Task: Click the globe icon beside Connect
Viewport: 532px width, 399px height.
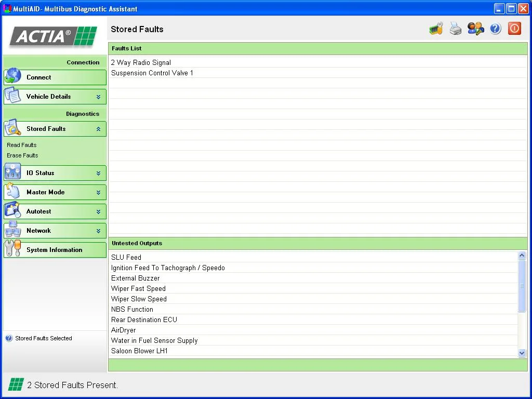Action: click(x=13, y=76)
